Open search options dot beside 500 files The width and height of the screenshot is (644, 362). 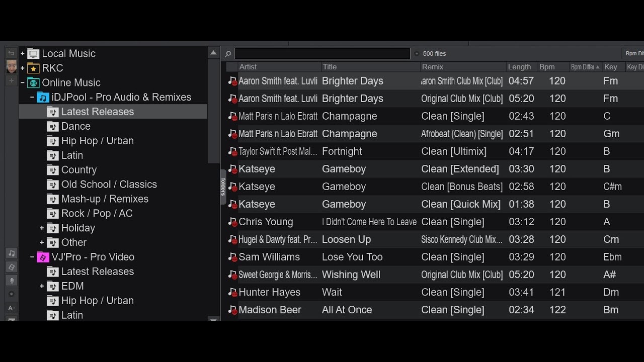point(417,53)
